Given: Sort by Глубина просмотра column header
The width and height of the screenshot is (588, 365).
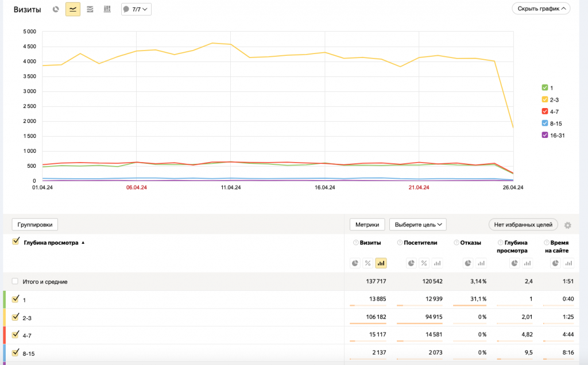Looking at the screenshot, I should [x=51, y=243].
